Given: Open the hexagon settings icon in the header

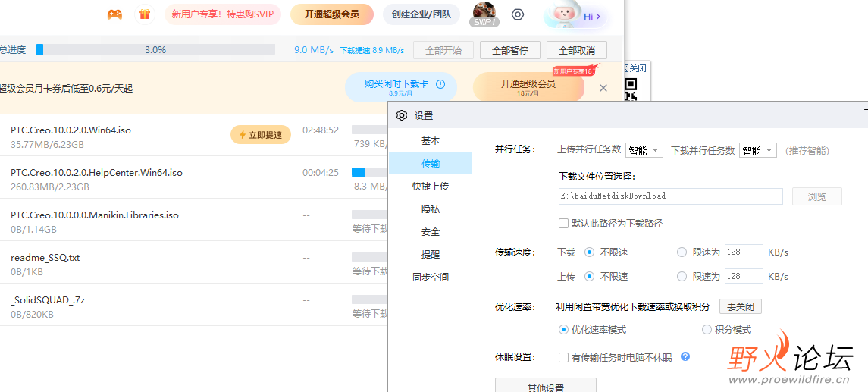Looking at the screenshot, I should click(518, 14).
